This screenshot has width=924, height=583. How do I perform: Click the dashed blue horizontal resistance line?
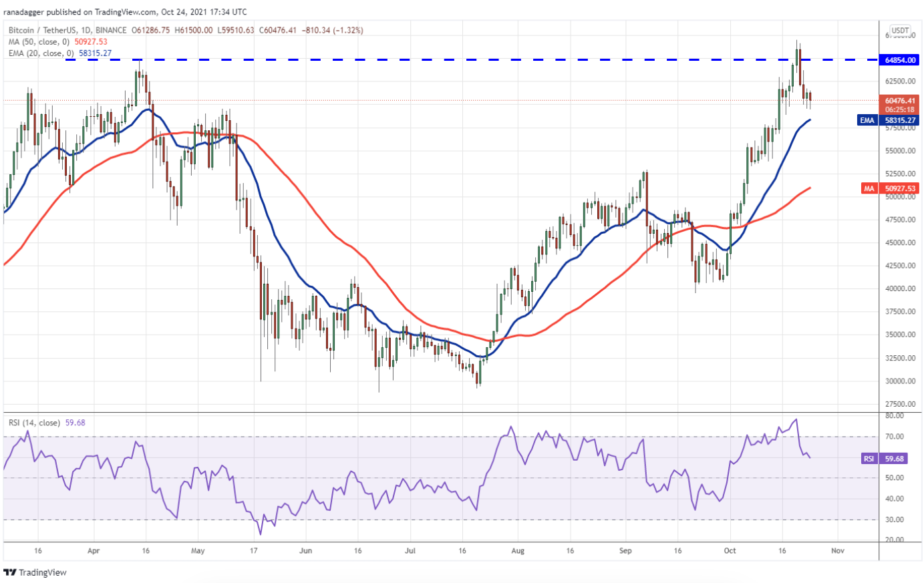tap(468, 59)
